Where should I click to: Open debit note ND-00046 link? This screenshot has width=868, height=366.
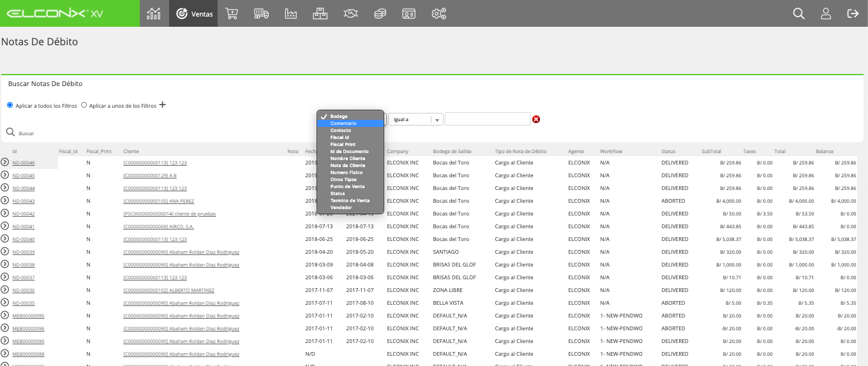(x=24, y=163)
